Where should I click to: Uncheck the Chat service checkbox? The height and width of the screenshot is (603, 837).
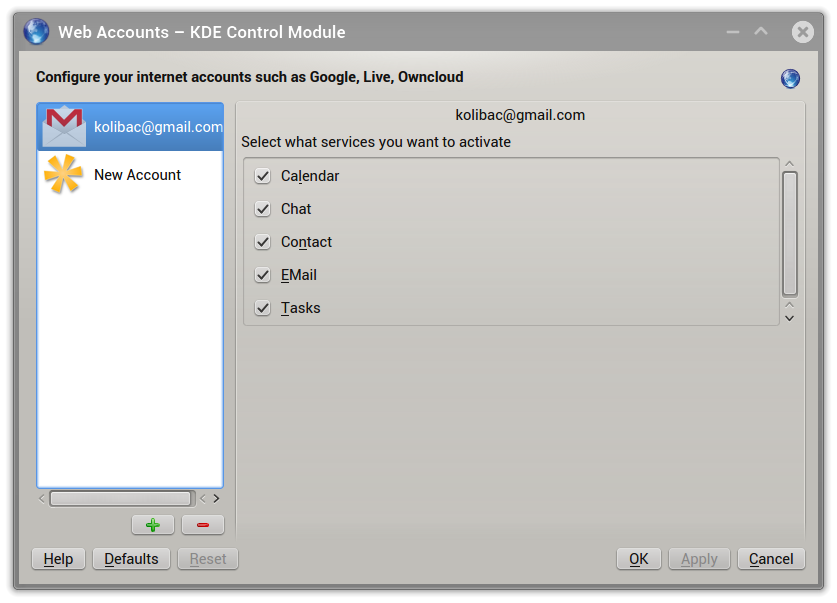[x=263, y=209]
